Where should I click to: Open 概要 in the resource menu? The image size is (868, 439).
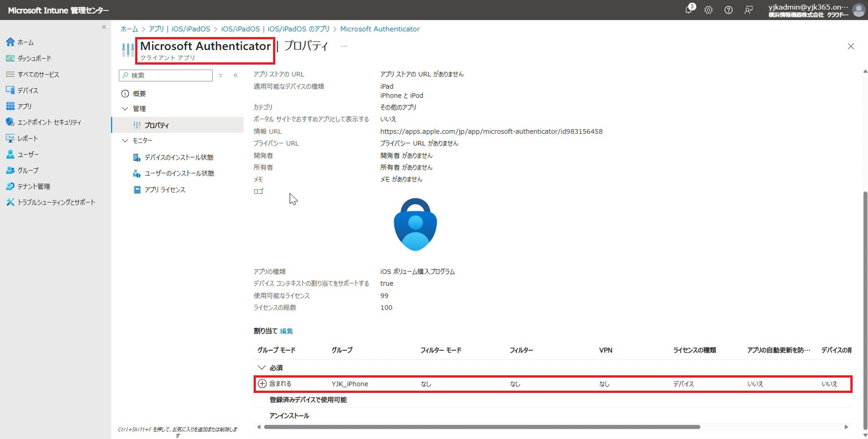(139, 94)
